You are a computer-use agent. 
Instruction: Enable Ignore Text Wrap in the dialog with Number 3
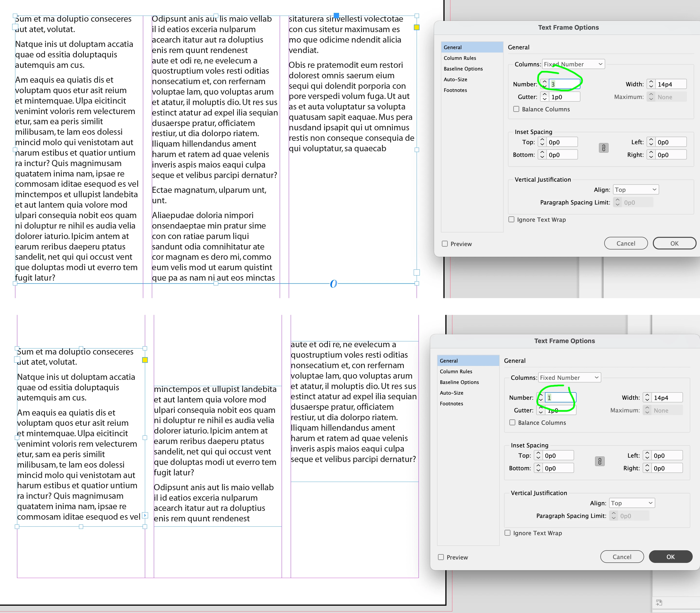pyautogui.click(x=512, y=220)
